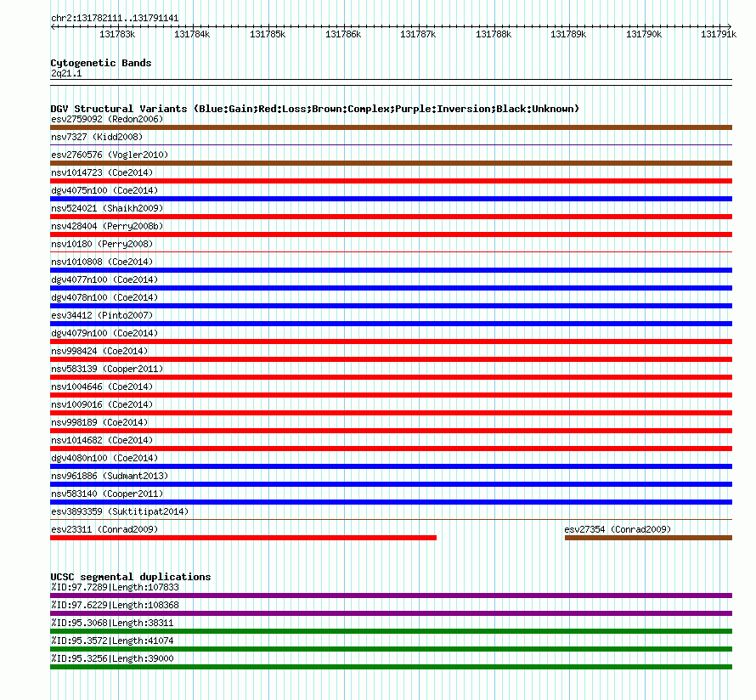Click the esv2759092 (Redon2006) variant label
The height and width of the screenshot is (700, 756).
pyautogui.click(x=107, y=119)
